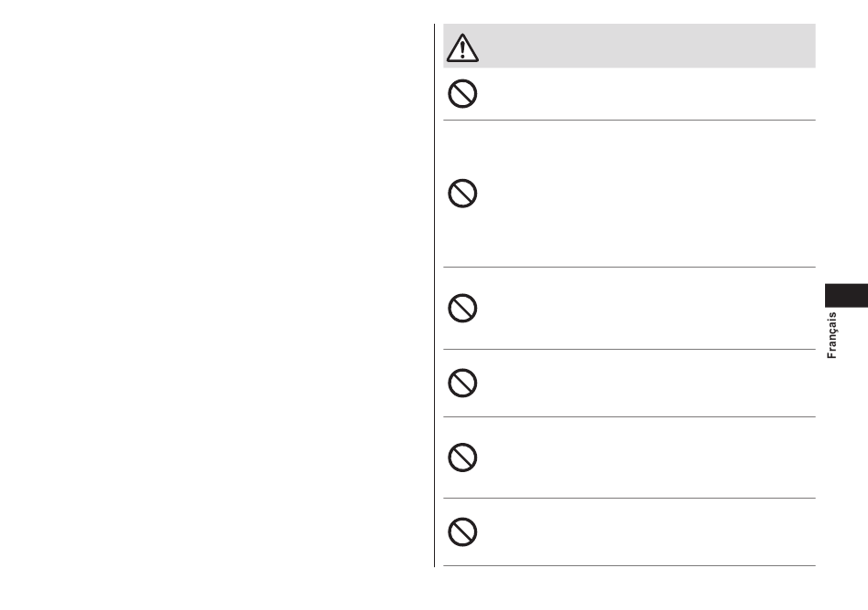The width and height of the screenshot is (868, 610).
Task: Click the separator line under fourth prohibition row
Action: point(630,417)
